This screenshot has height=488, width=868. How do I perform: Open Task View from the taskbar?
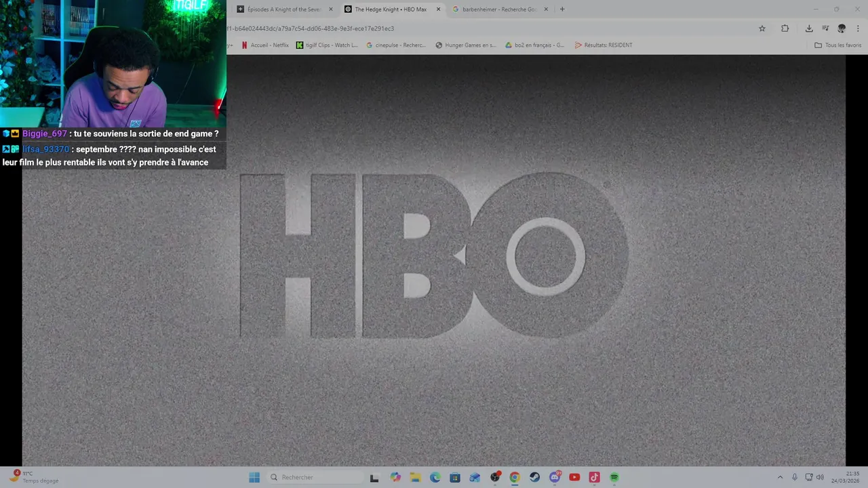coord(374,477)
